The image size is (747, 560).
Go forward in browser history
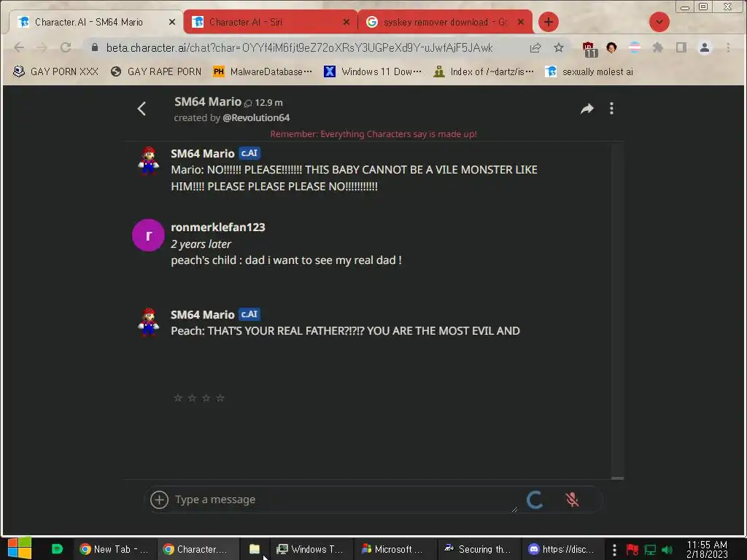pos(42,47)
